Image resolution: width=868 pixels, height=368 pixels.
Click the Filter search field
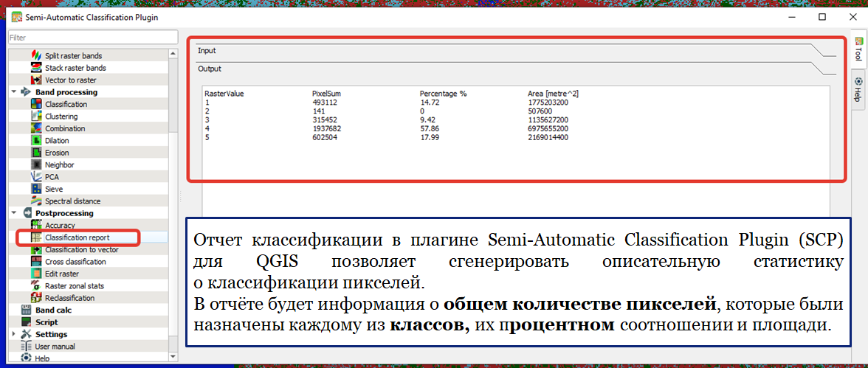click(93, 38)
